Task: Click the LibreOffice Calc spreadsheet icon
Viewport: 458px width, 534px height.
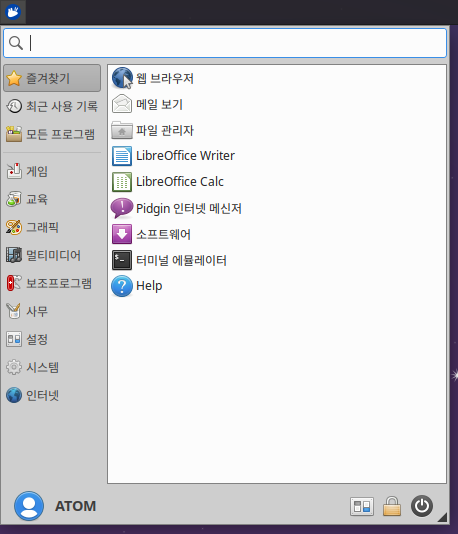Action: point(122,182)
